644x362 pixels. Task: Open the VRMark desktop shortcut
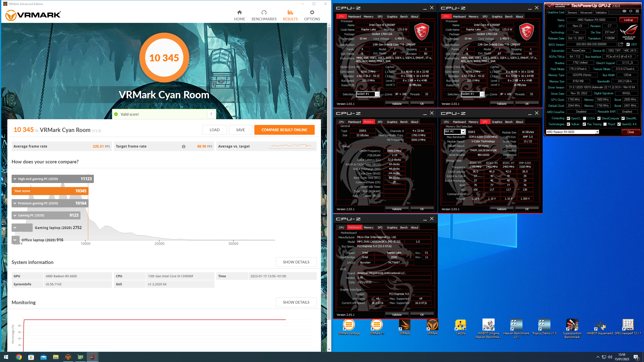432,327
